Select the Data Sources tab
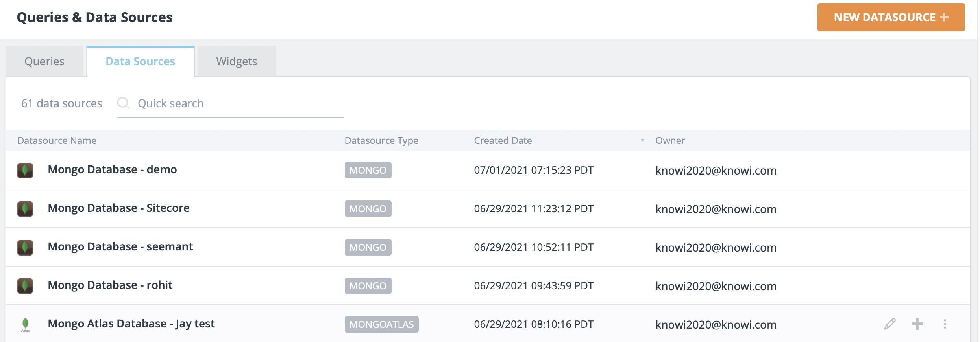 (141, 61)
